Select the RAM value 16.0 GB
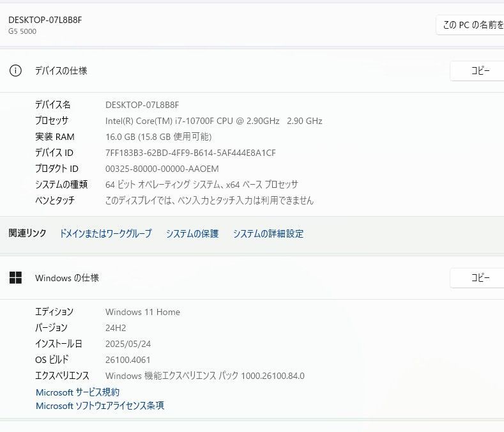Screen dimensions: 504x432 click(x=158, y=137)
